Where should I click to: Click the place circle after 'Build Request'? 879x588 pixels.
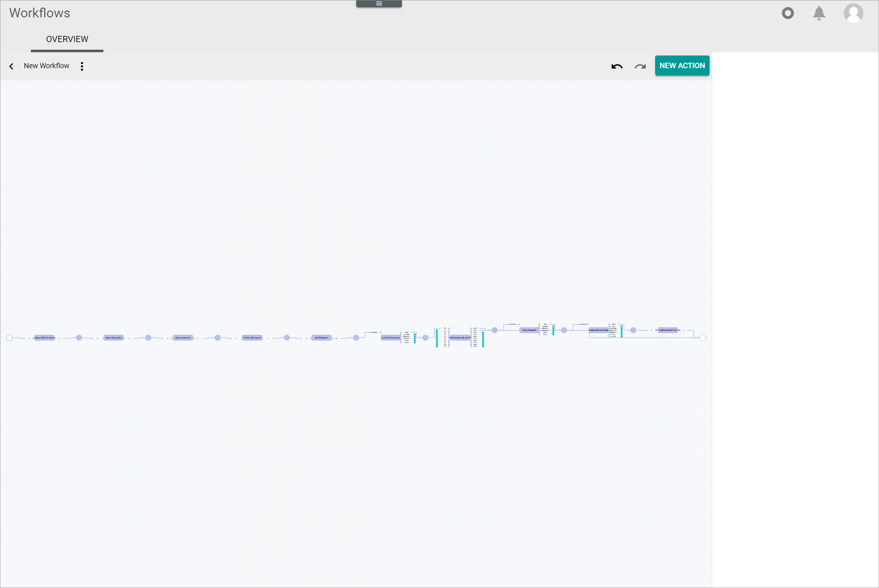click(356, 338)
